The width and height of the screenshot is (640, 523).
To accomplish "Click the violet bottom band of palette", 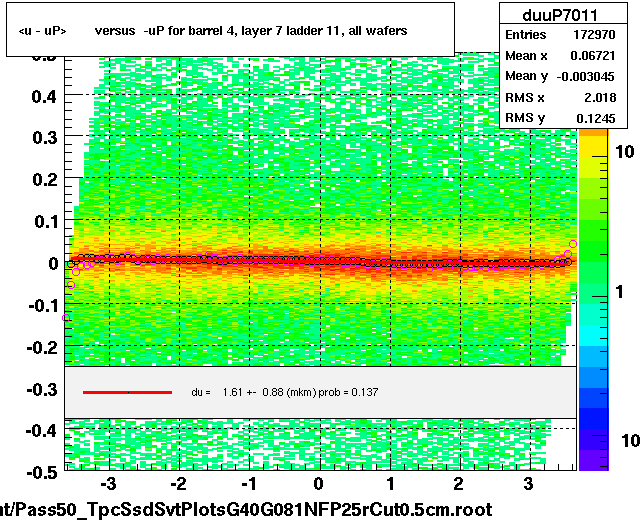I will 593,460.
